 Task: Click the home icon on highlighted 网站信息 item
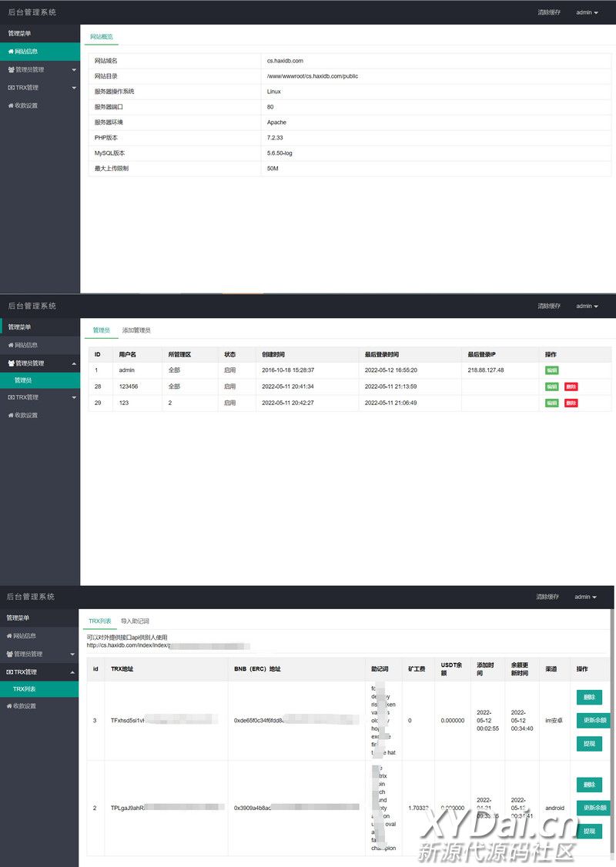coord(10,52)
